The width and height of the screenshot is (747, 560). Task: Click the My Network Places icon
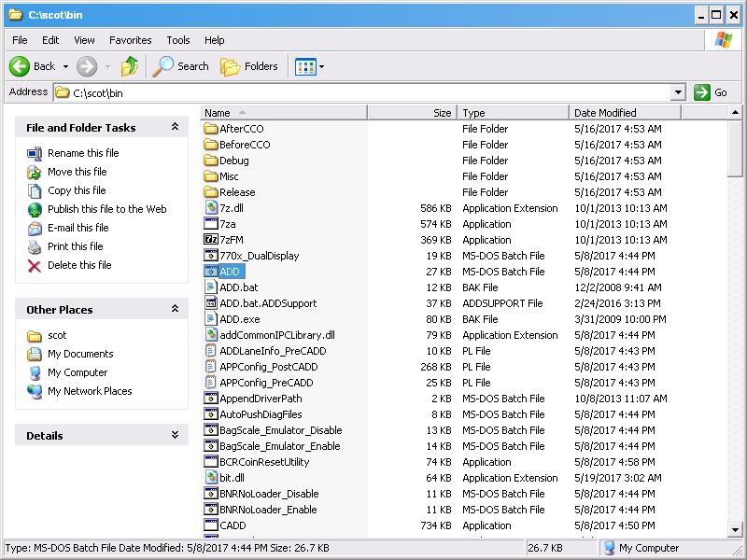pyautogui.click(x=35, y=391)
